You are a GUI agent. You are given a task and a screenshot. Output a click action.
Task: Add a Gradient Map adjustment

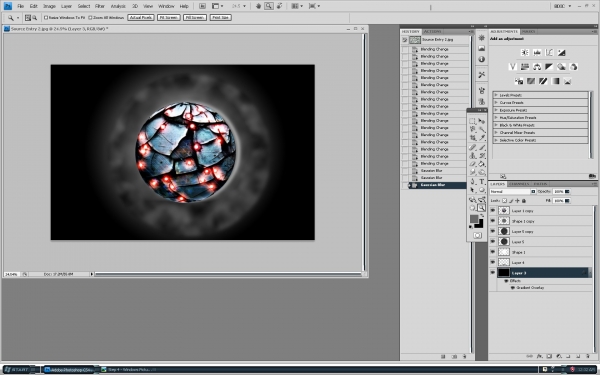tap(555, 81)
